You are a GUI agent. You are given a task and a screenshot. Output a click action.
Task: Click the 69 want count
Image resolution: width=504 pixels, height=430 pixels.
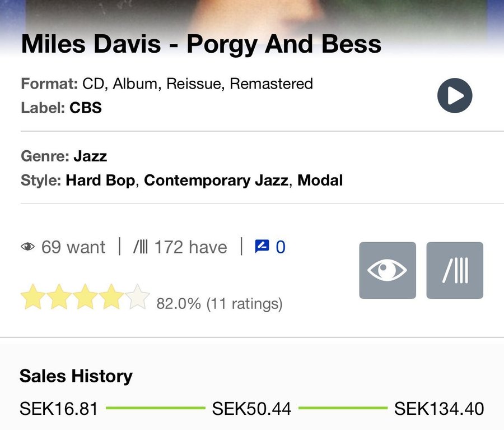click(x=73, y=247)
